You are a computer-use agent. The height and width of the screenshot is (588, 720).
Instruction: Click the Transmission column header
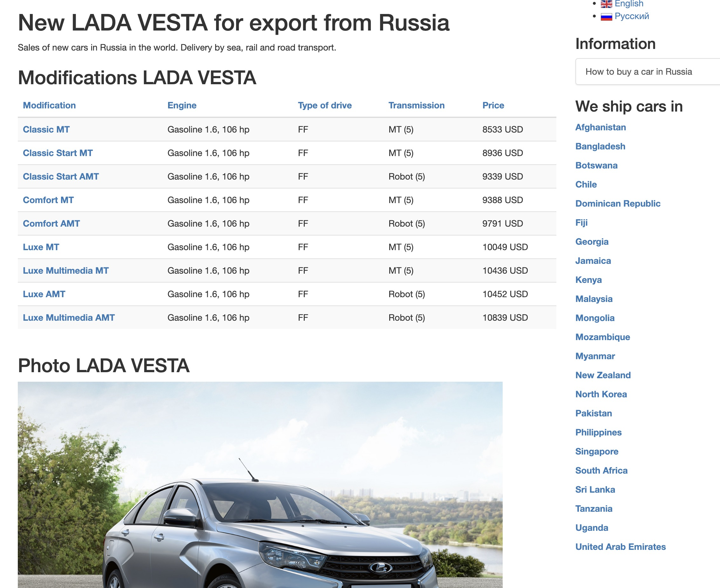click(416, 105)
